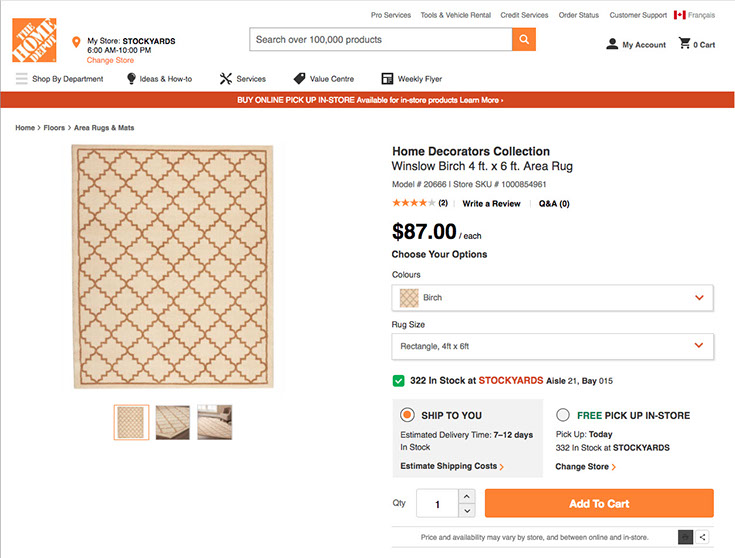Click the Estimate Shipping Costs link
This screenshot has width=735, height=558.
point(451,466)
